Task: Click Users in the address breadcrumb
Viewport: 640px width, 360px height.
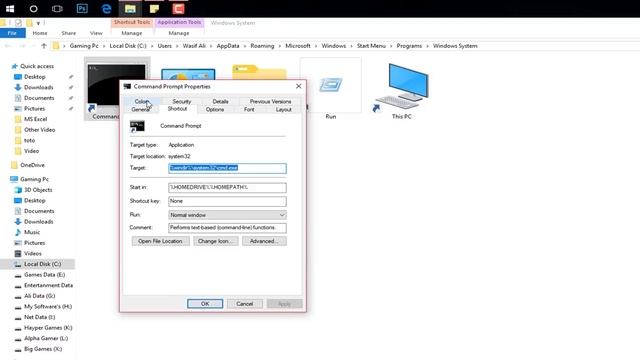Action: (165, 46)
